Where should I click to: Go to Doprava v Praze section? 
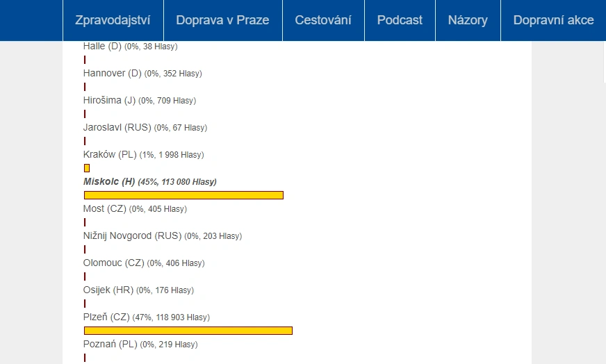[222, 20]
